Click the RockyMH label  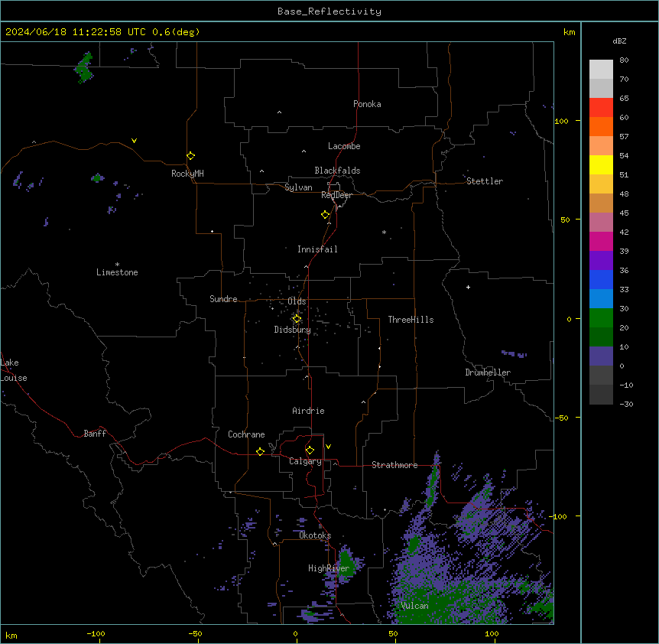click(x=187, y=174)
